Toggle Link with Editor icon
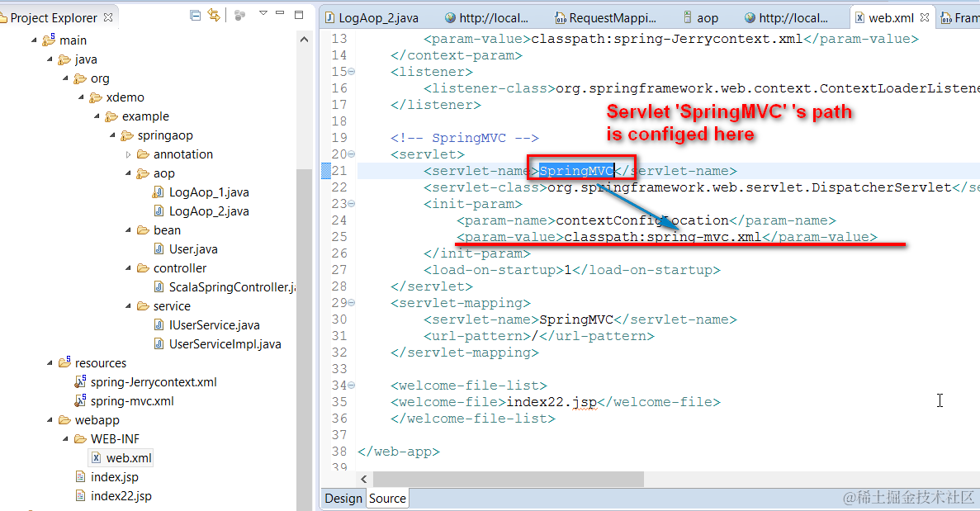Image resolution: width=980 pixels, height=511 pixels. click(215, 16)
